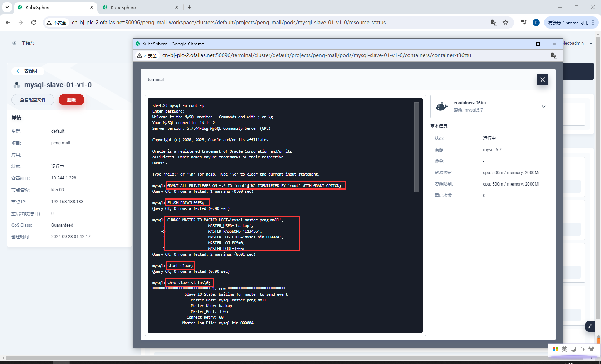Bookmark this page with the star icon
Screen dimensions: 601x364
(x=505, y=23)
